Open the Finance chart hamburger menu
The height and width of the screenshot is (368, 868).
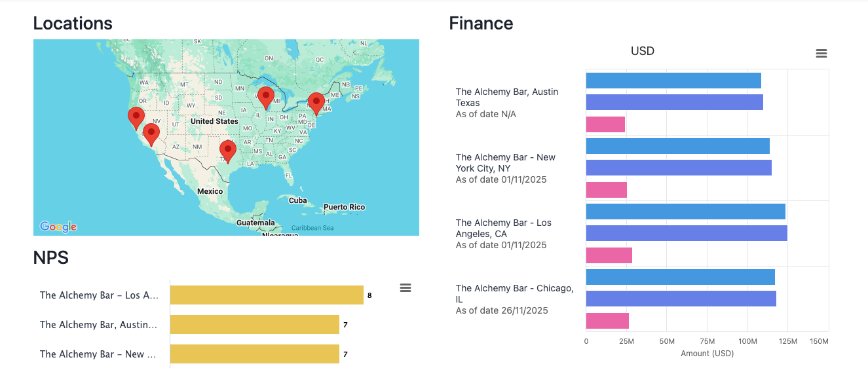[821, 54]
